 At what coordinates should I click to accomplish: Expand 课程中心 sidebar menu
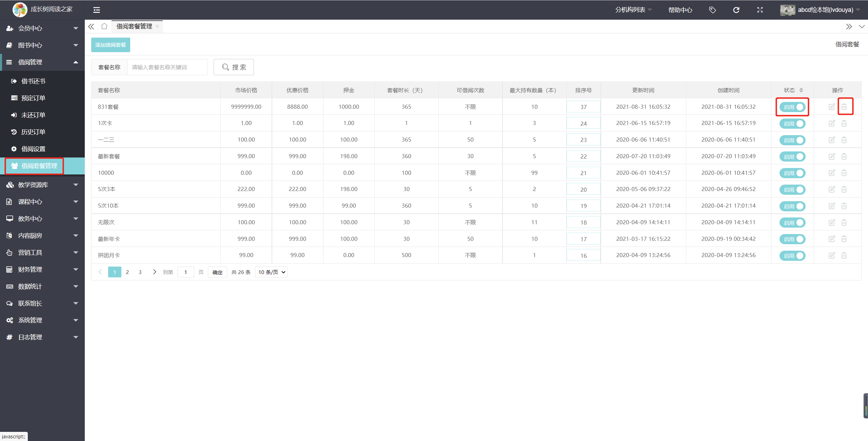(x=42, y=202)
